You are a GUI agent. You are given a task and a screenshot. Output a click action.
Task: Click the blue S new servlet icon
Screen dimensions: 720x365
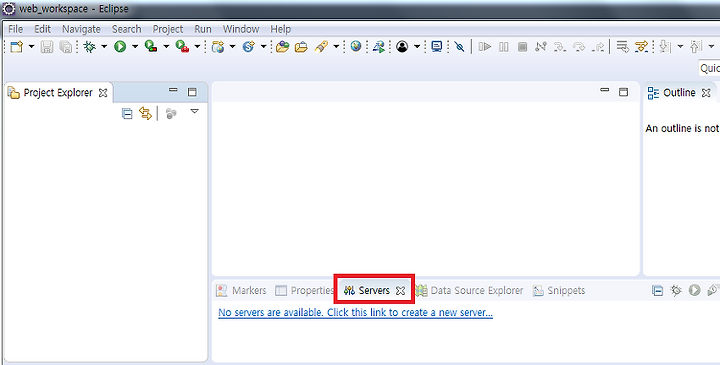click(249, 46)
